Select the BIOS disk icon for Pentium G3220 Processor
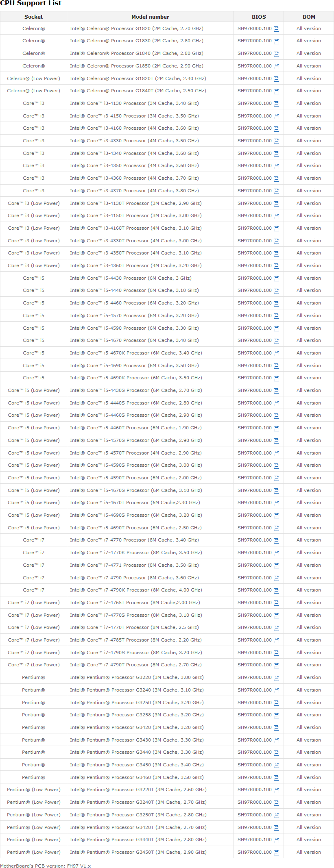The height and width of the screenshot is (868, 334). (277, 678)
